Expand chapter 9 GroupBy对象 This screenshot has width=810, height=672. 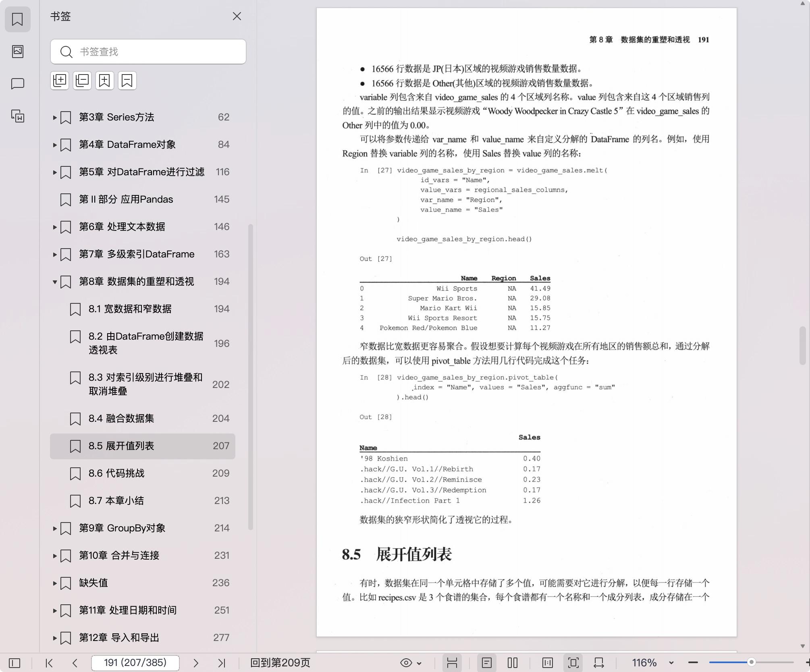point(55,528)
